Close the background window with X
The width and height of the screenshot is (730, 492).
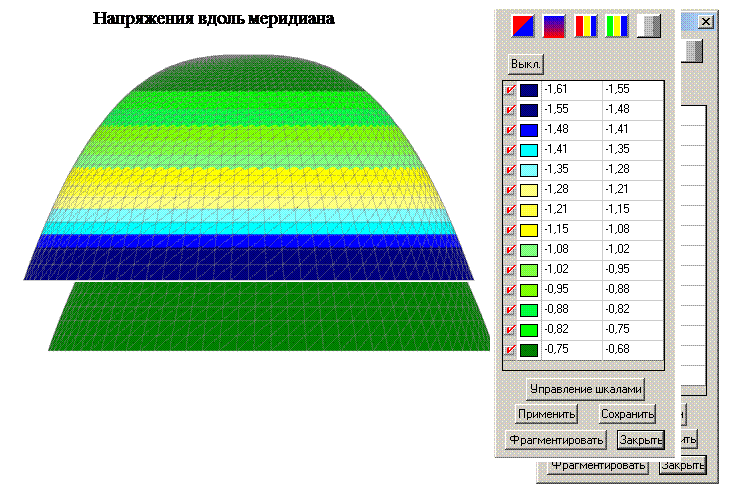pyautogui.click(x=706, y=21)
